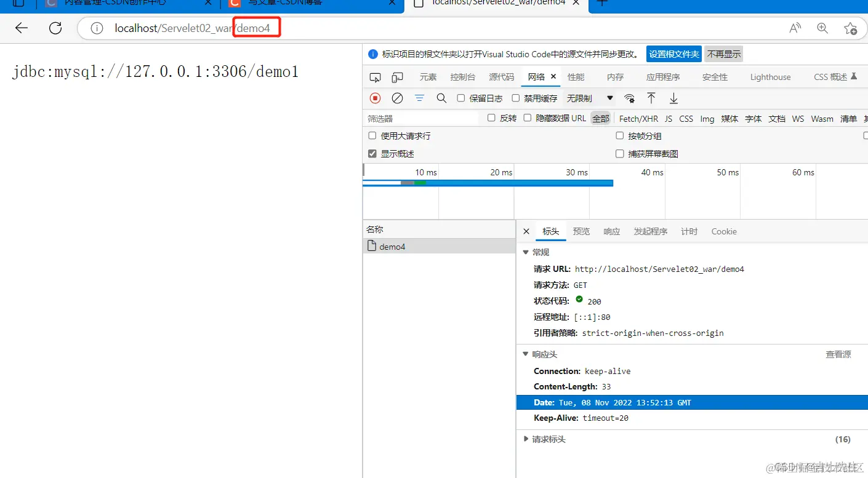868x478 pixels.
Task: Click the experimental flask icon beside CSS 概述
Action: [853, 77]
